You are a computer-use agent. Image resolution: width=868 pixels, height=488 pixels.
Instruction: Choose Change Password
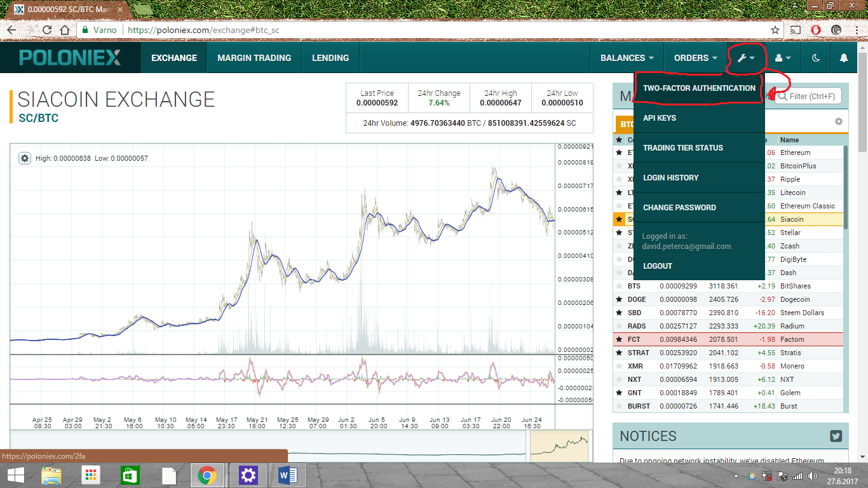point(699,208)
